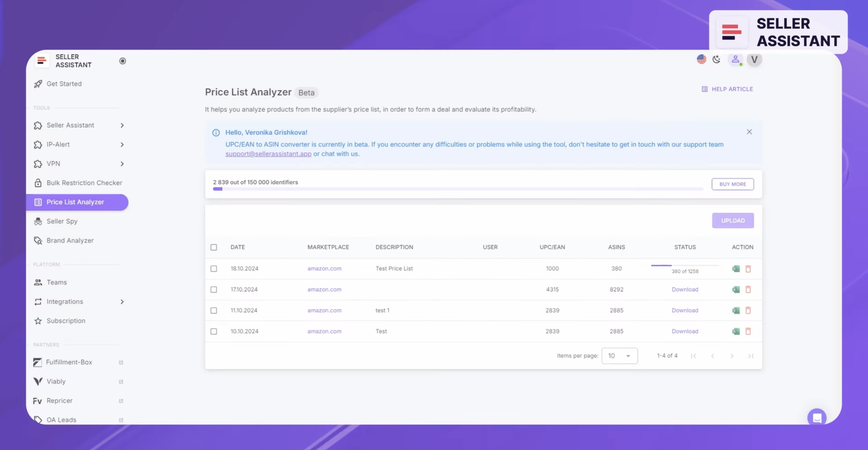The height and width of the screenshot is (450, 868).
Task: Expand the IP-Alert submenu
Action: click(x=122, y=144)
